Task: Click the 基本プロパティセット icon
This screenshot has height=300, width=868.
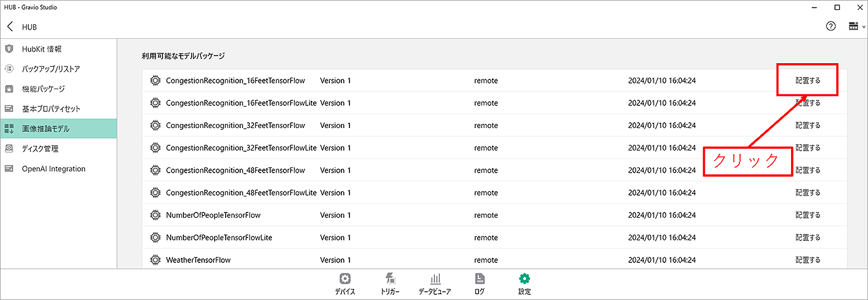Action: 9,109
